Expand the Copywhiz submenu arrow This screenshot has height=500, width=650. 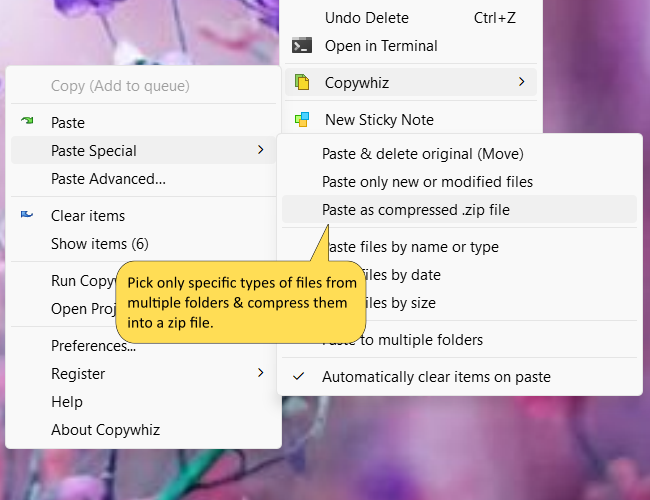(521, 82)
